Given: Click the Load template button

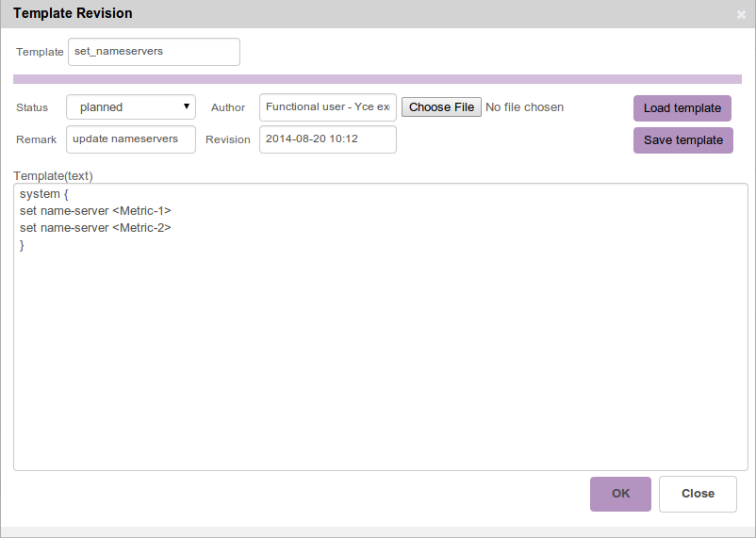Looking at the screenshot, I should tap(682, 108).
